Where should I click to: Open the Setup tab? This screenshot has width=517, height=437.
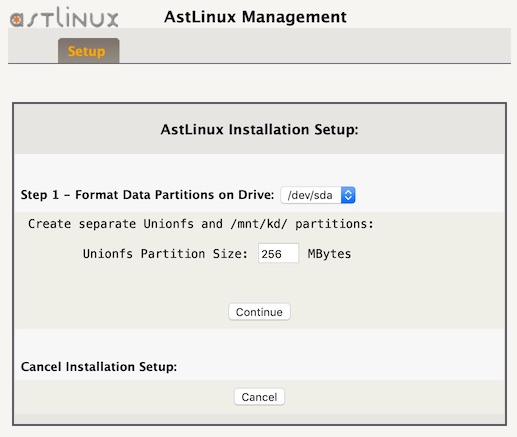point(89,51)
